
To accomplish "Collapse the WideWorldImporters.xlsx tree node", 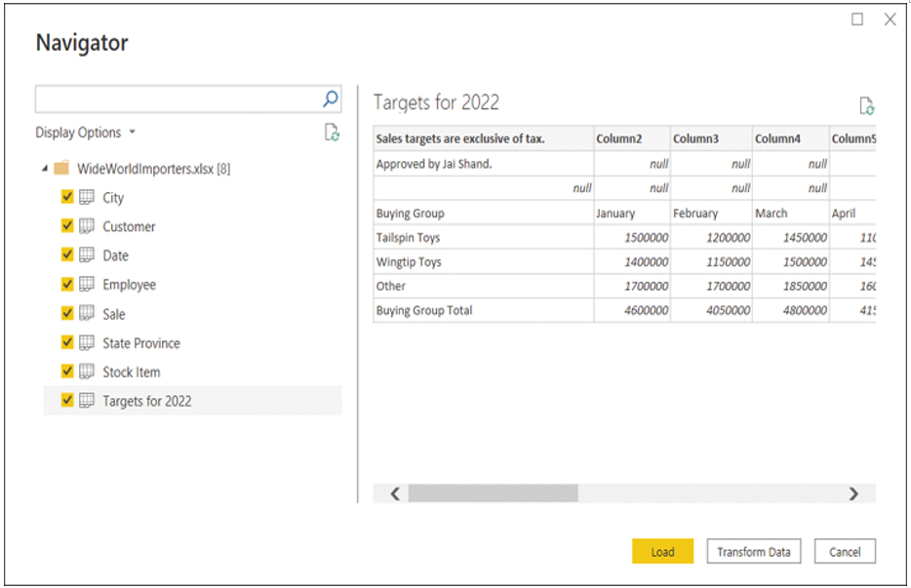I will [45, 169].
